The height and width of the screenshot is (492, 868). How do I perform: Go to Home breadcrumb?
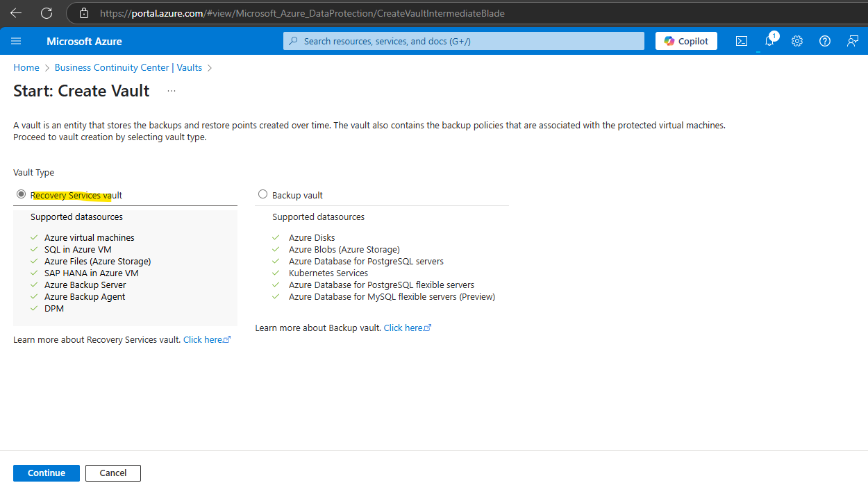click(x=26, y=67)
